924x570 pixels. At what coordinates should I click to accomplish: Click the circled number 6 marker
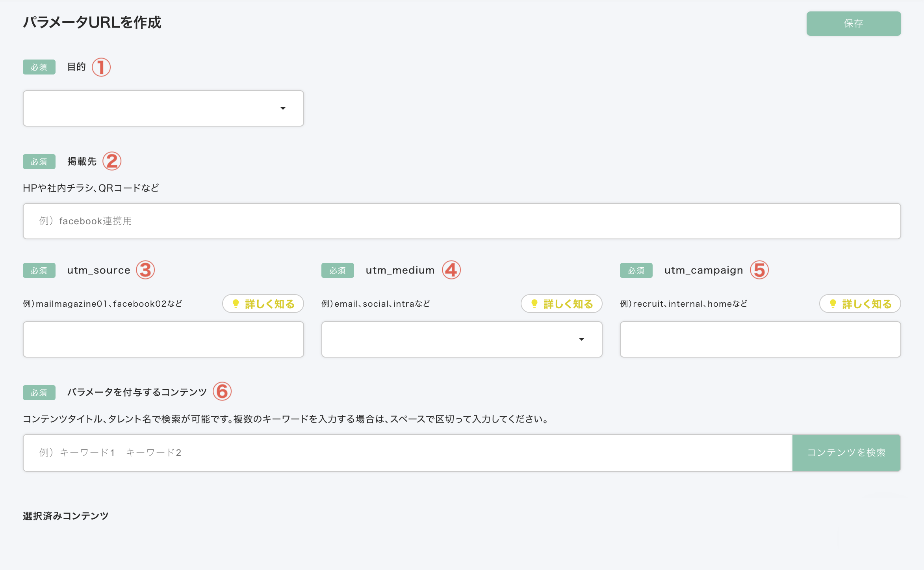[x=222, y=391]
